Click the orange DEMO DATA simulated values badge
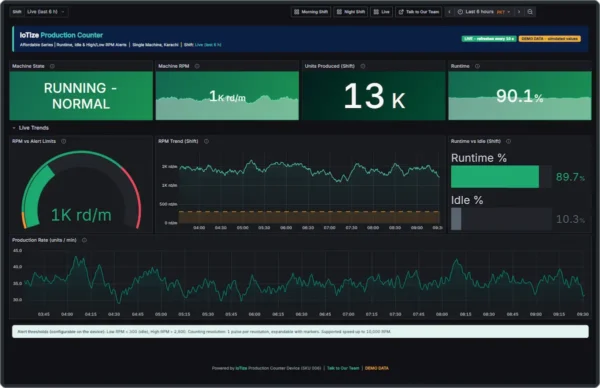The image size is (600, 388). (x=549, y=39)
